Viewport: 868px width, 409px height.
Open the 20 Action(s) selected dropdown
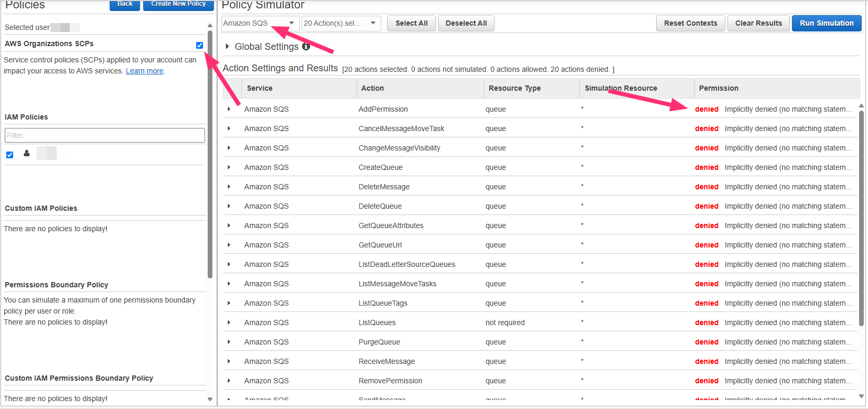coord(341,23)
